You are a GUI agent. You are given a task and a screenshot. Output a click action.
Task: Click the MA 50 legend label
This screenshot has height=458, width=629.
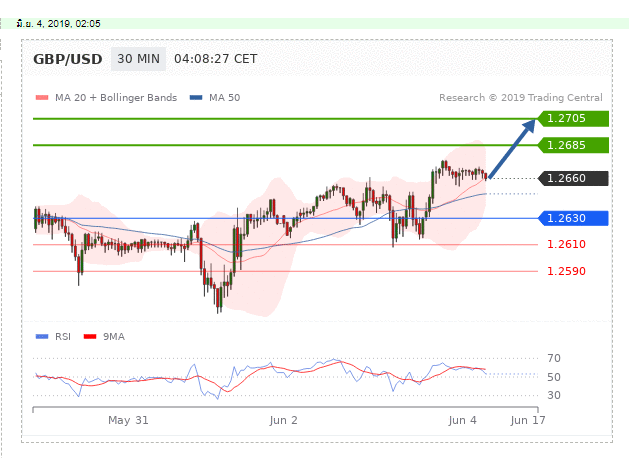pyautogui.click(x=224, y=97)
